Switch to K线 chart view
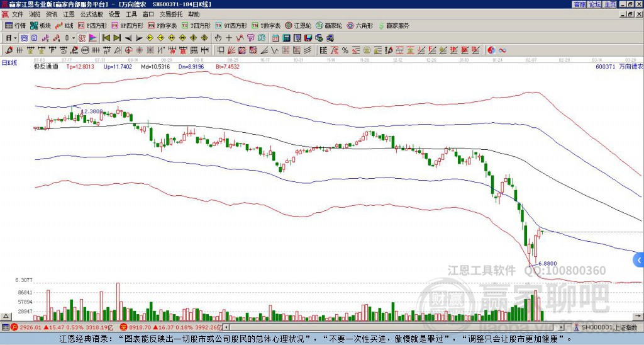The width and height of the screenshot is (644, 345). (64, 25)
